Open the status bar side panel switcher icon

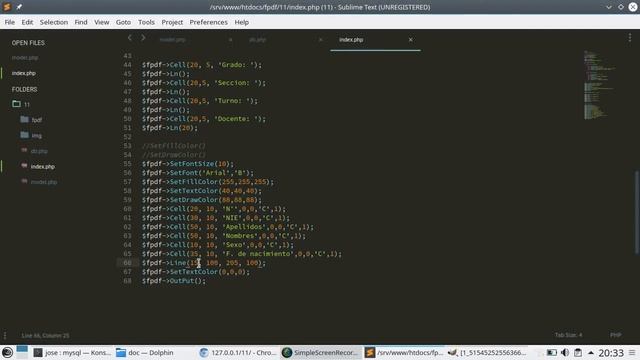[5, 336]
